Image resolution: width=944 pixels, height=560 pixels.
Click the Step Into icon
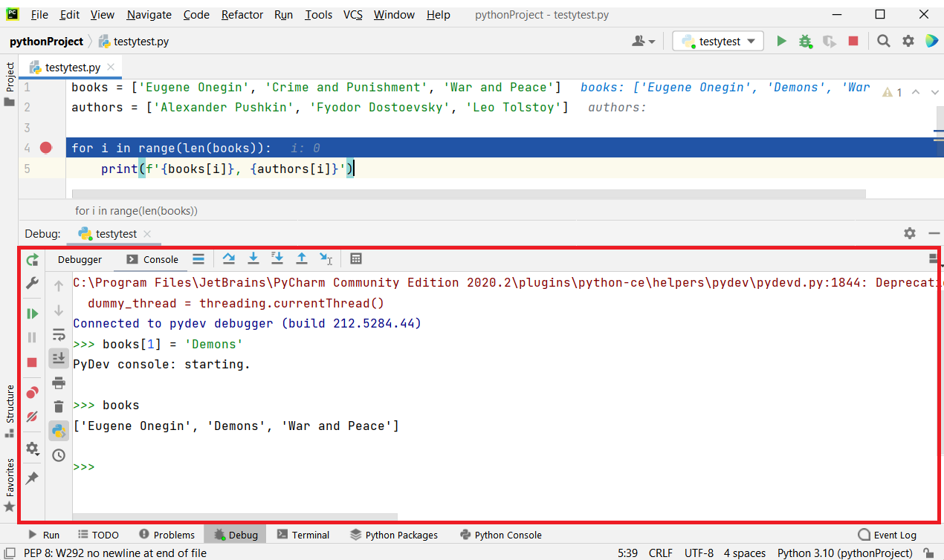coord(253,258)
